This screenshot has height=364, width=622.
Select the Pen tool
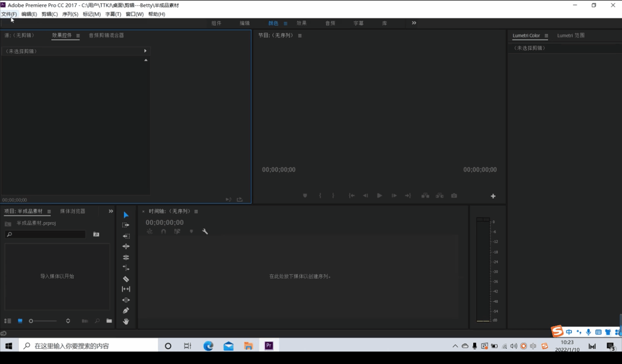(x=126, y=311)
